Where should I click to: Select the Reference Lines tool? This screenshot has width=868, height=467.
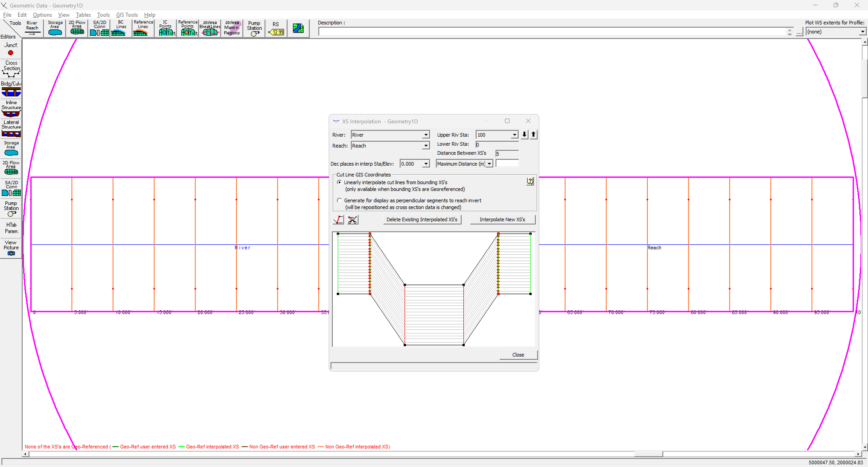[x=143, y=28]
